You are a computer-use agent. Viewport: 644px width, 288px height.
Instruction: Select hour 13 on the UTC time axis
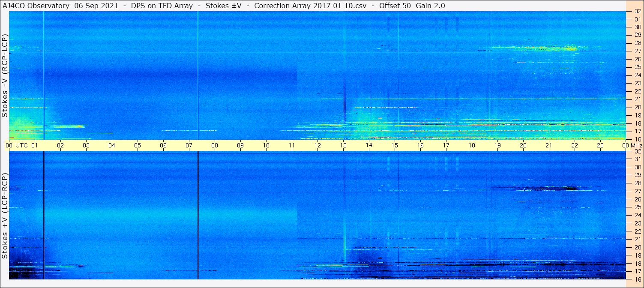click(x=343, y=145)
